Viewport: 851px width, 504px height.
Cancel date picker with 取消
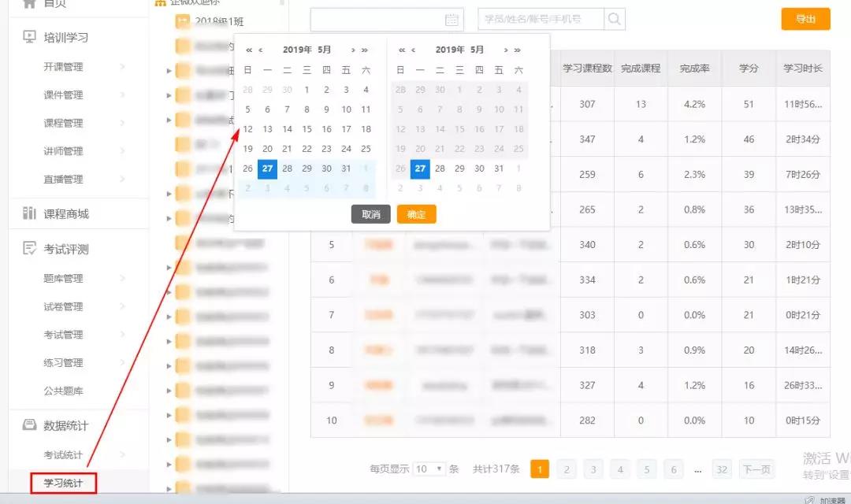[x=370, y=214]
